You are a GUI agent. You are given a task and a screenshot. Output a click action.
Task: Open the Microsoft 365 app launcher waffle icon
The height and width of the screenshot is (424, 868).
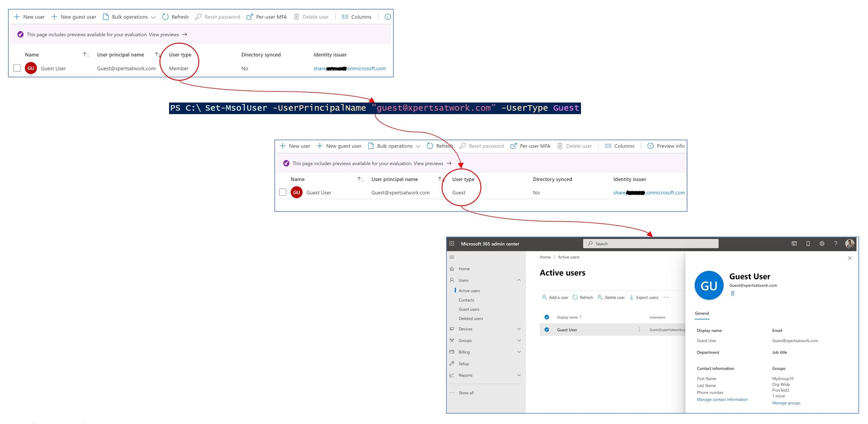tap(452, 243)
